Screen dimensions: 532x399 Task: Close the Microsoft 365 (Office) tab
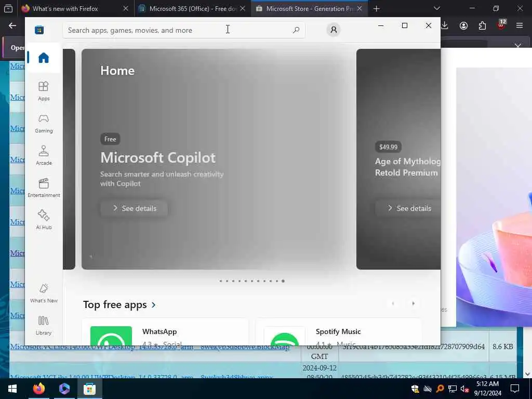[243, 8]
